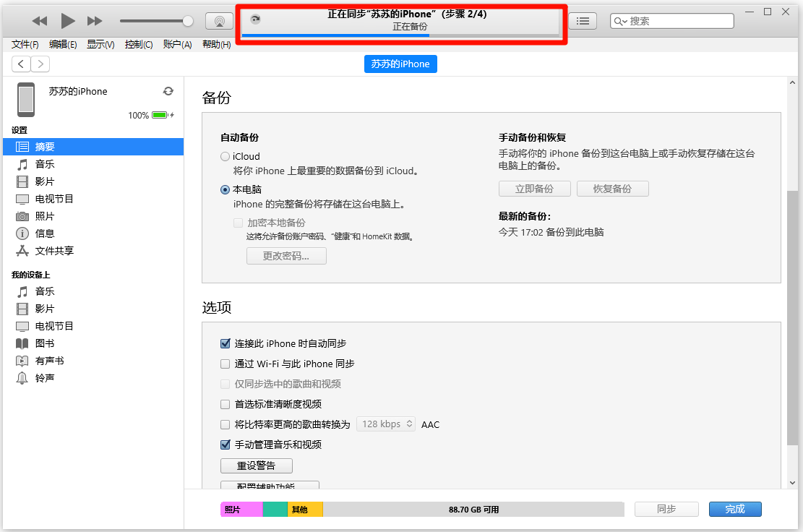Click the 配置辅助功能 button
803x532 pixels.
click(x=270, y=485)
